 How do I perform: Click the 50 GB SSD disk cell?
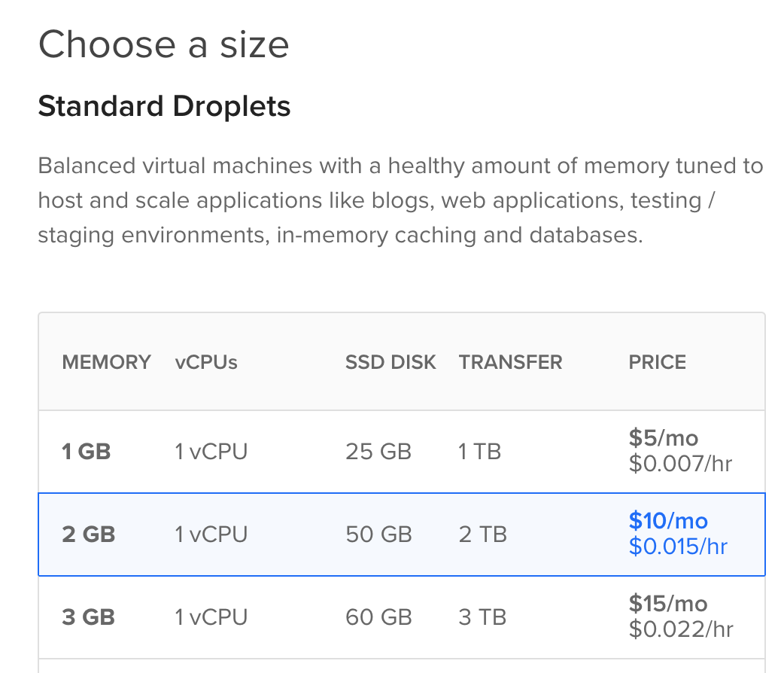(378, 534)
